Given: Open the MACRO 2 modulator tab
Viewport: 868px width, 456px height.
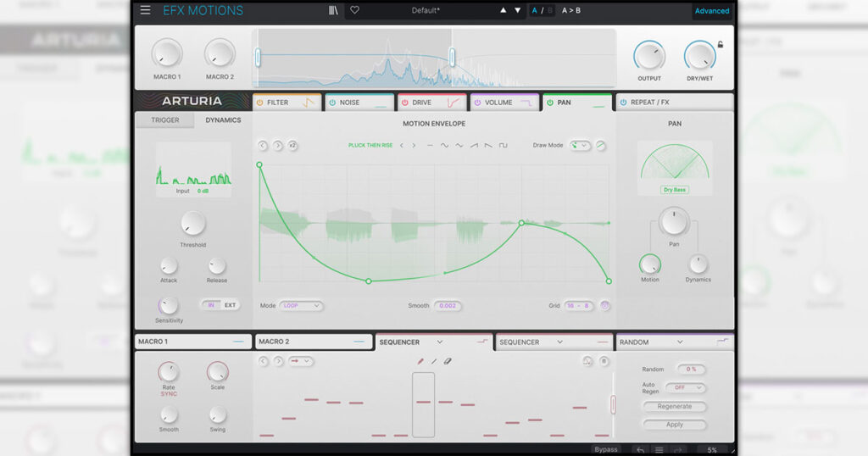Looking at the screenshot, I should [314, 342].
